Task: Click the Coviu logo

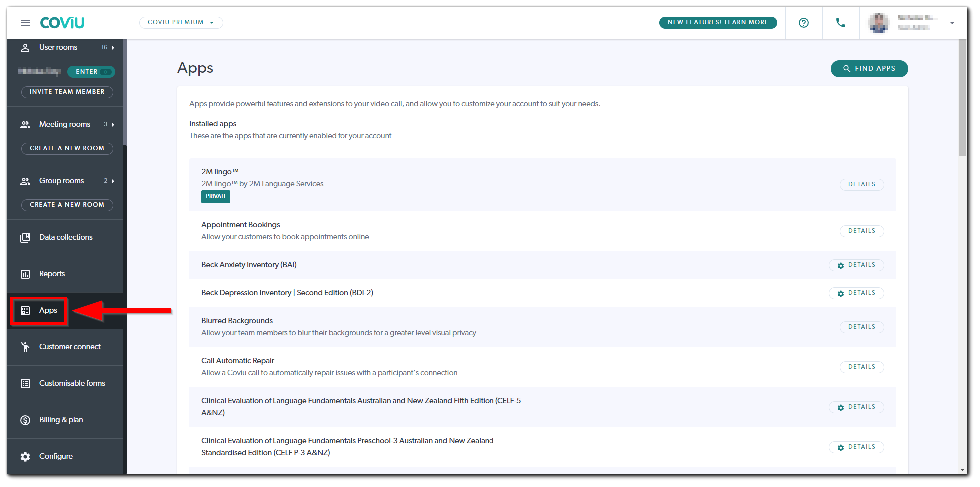Action: 62,22
